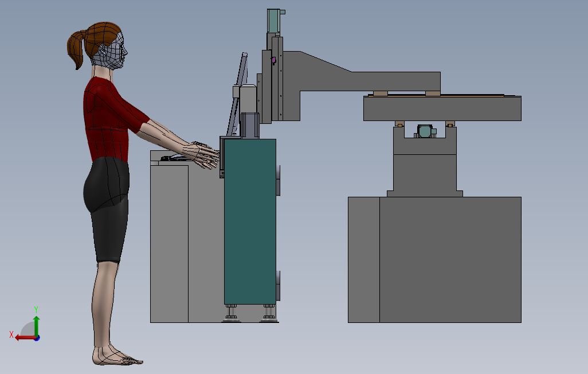
Task: Select the horizontal gantry arm
Action: 362,81
